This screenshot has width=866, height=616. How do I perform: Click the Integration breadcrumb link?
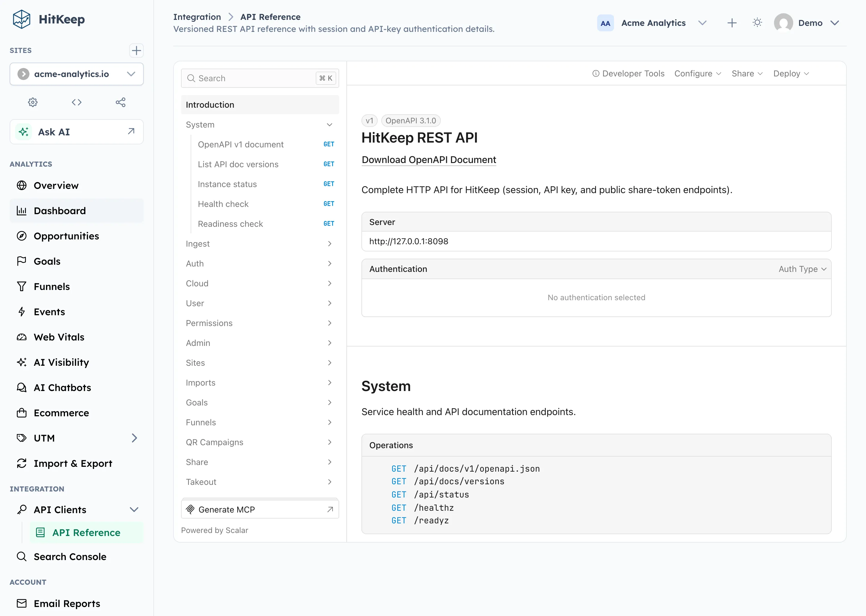[x=197, y=17]
